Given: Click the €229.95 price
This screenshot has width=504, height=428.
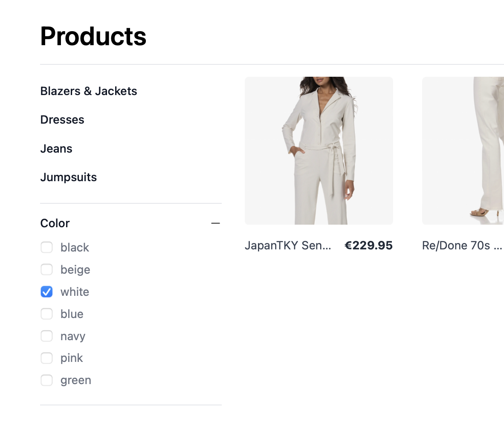Looking at the screenshot, I should click(368, 246).
